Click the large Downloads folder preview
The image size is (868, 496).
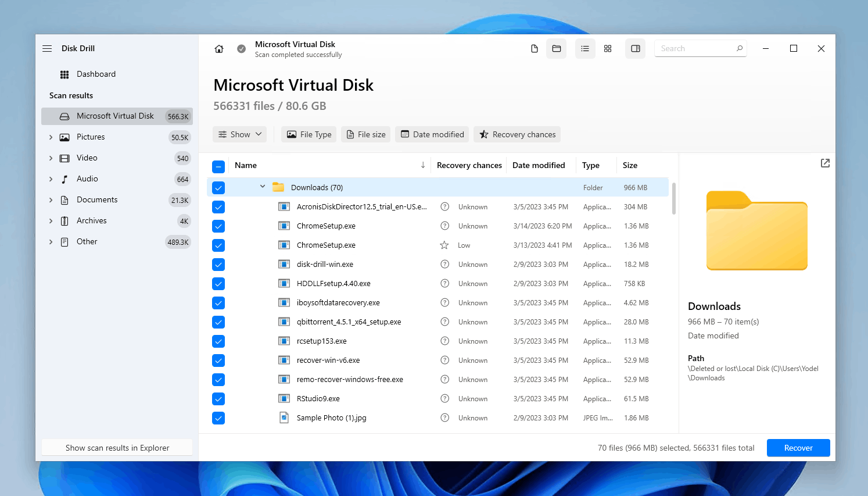(x=757, y=230)
